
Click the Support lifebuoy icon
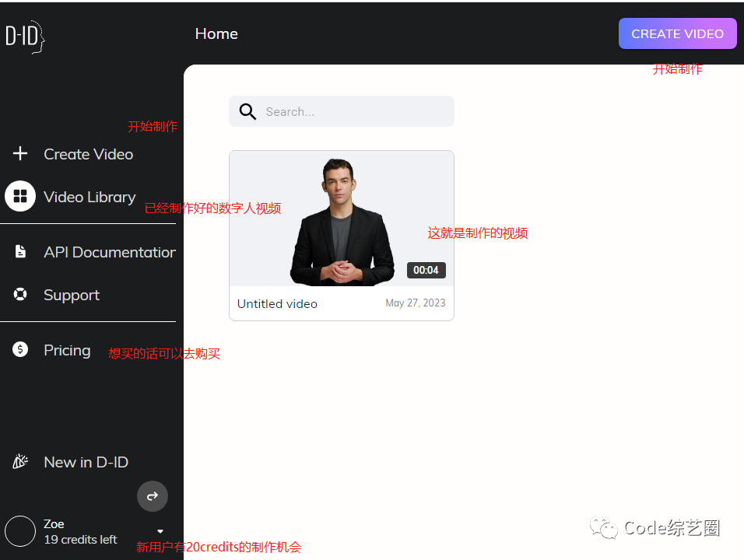click(20, 295)
